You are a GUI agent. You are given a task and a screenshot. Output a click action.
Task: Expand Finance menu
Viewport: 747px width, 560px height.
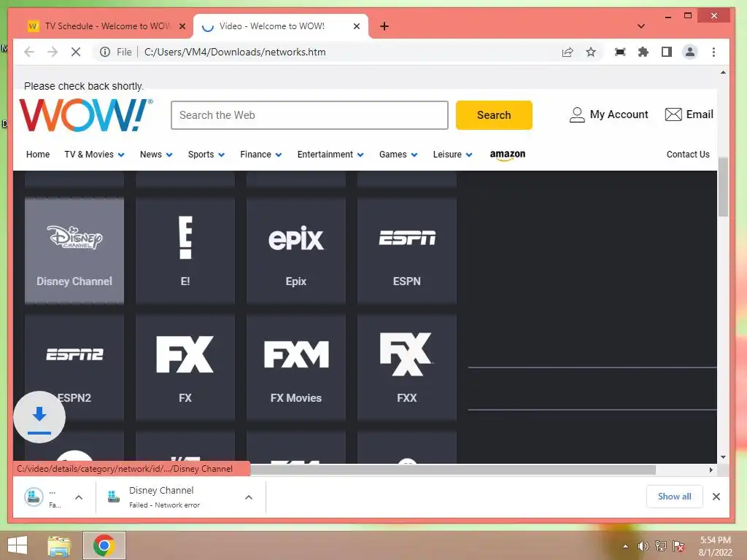click(261, 155)
